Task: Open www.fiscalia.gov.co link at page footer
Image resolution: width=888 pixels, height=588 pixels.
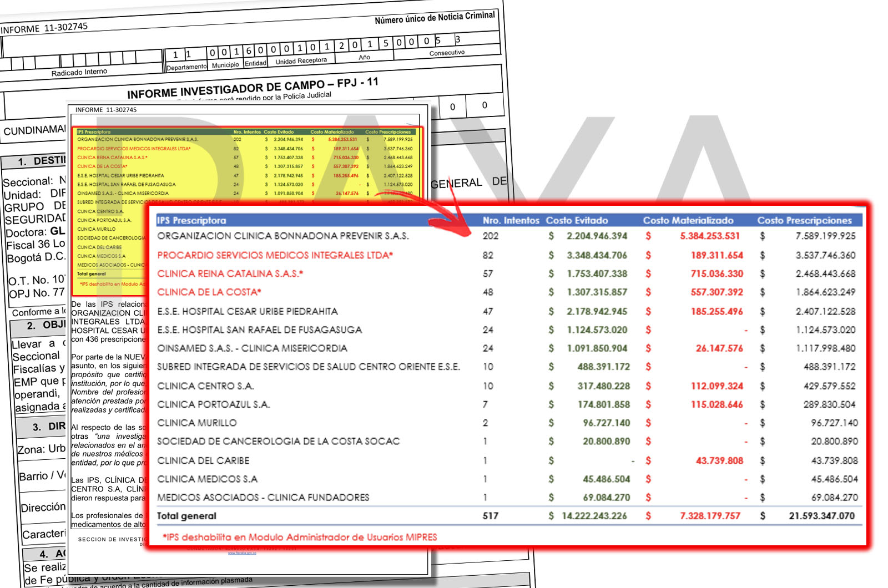Action: click(242, 553)
